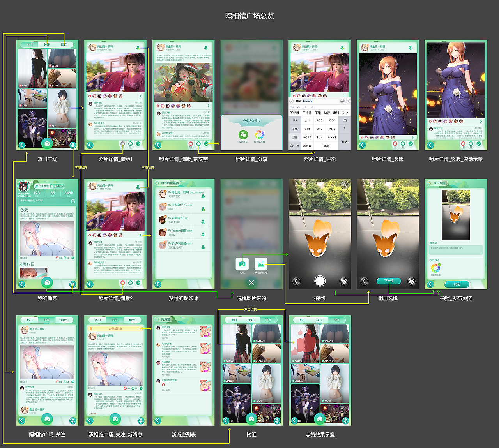This screenshot has width=499, height=448.
Task: Choose 拍照 camera source option
Action: pos(242,264)
